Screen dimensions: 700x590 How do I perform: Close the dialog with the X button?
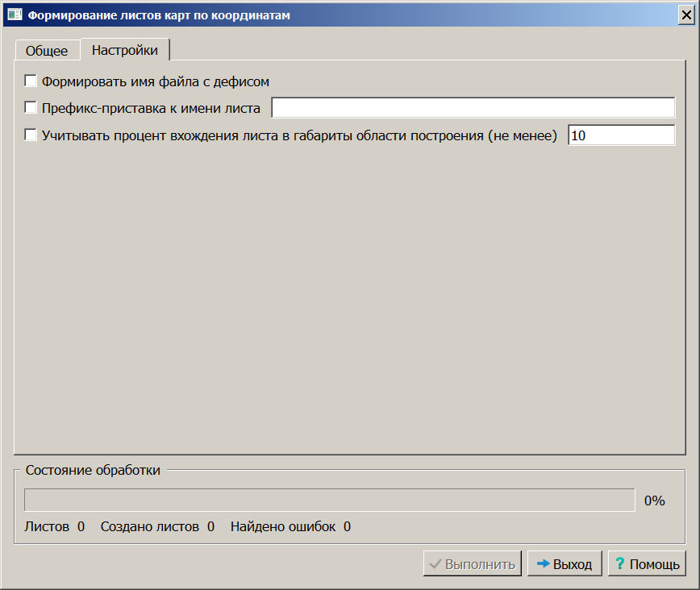click(x=686, y=15)
